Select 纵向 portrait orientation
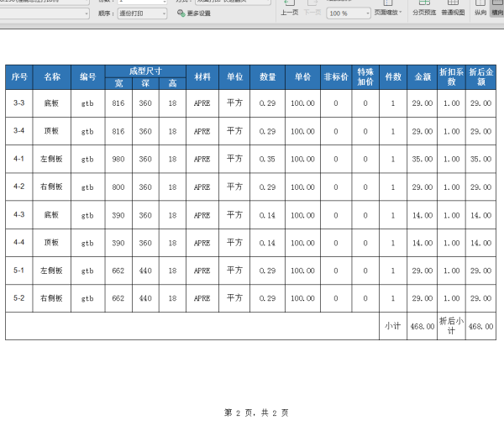The width and height of the screenshot is (504, 431). [x=480, y=8]
